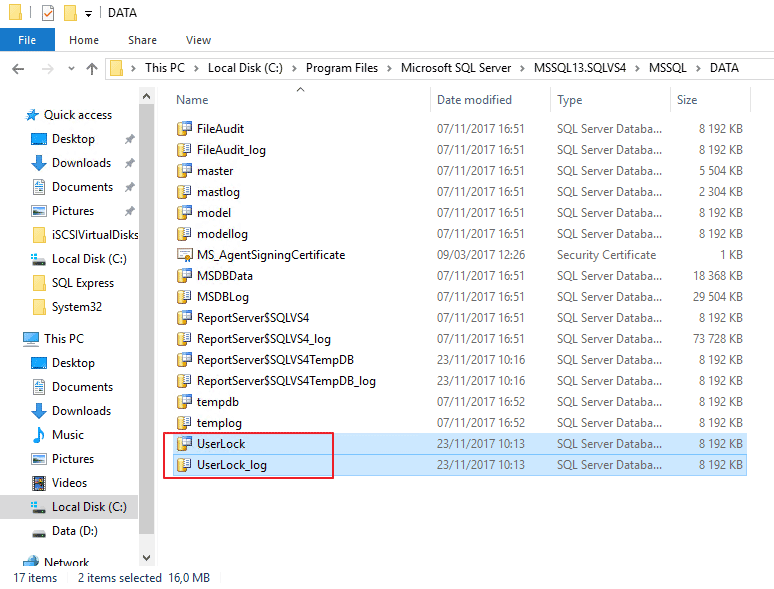Click the Music note icon in sidebar
774x589 pixels.
pos(39,435)
